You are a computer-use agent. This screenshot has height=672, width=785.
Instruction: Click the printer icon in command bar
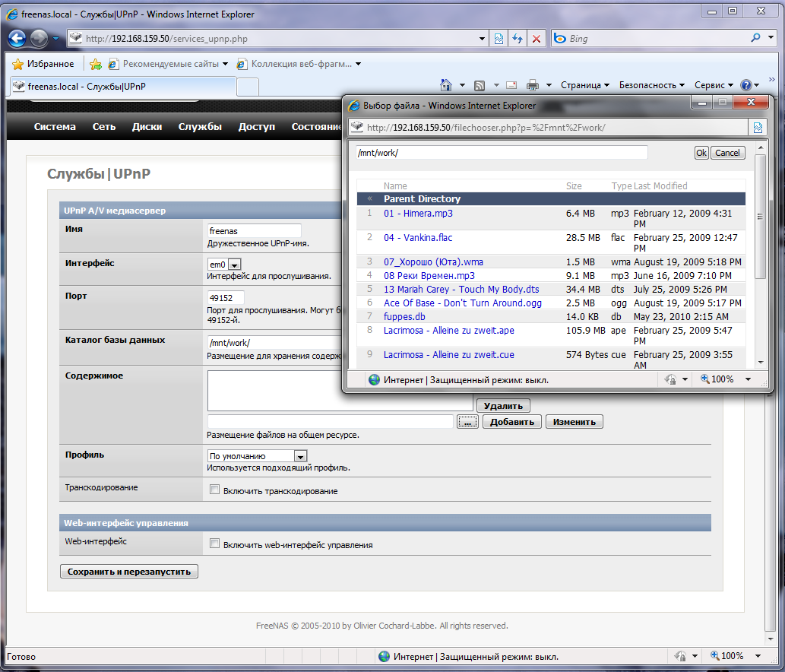tap(533, 85)
